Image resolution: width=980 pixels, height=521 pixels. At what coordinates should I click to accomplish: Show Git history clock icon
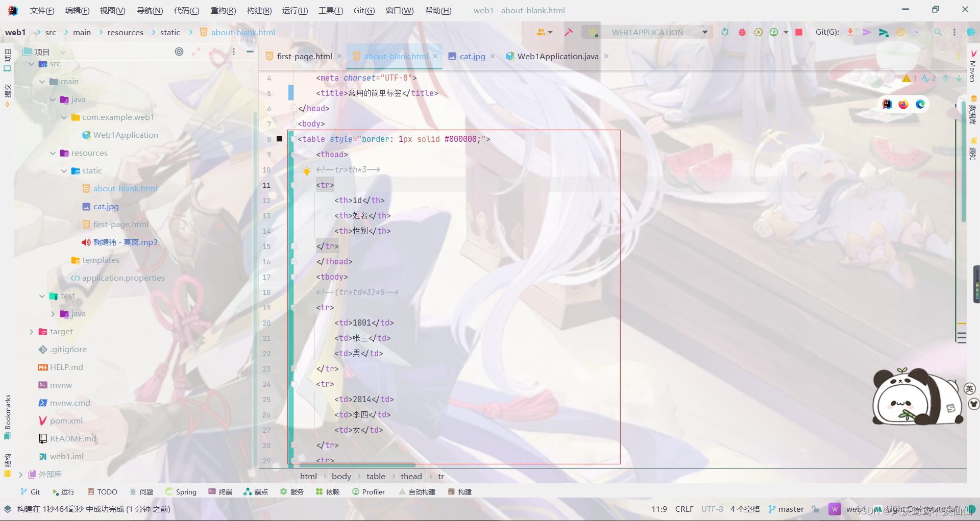pos(900,32)
